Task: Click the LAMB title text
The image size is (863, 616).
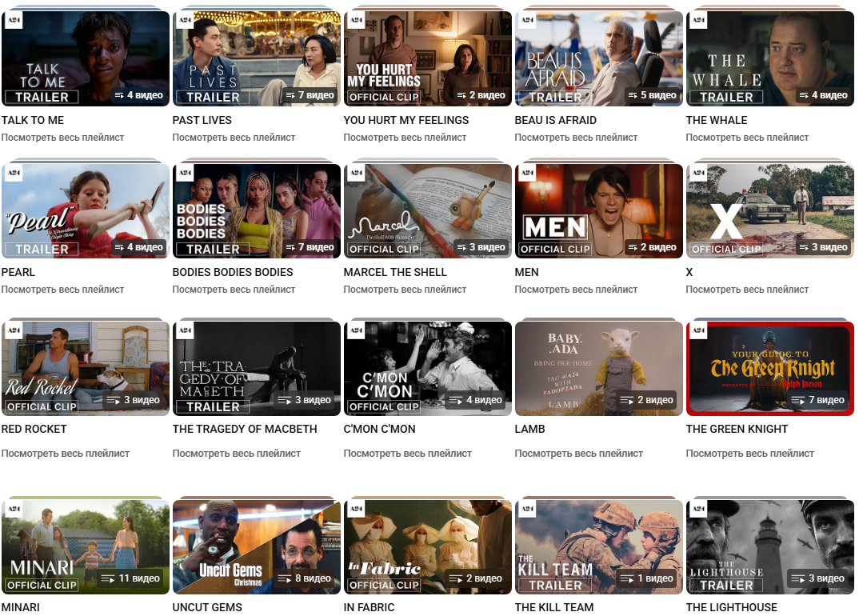Action: (529, 429)
